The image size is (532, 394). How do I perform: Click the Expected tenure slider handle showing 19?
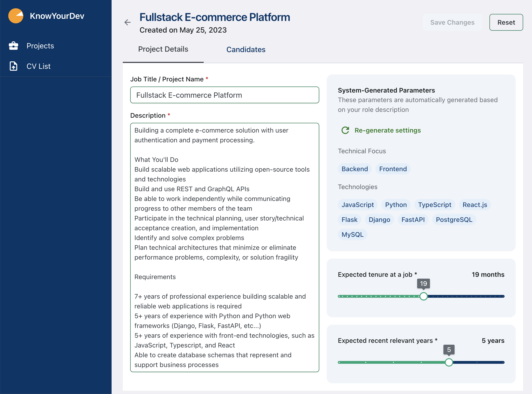(423, 296)
